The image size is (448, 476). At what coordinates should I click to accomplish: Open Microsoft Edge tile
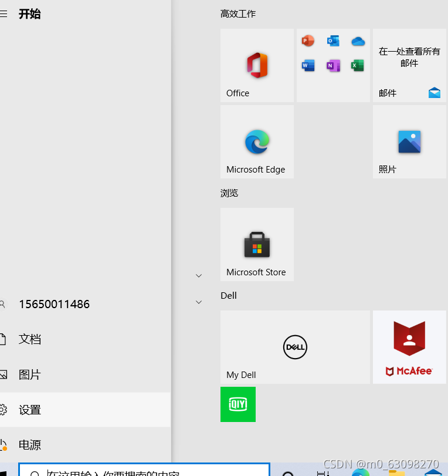[x=257, y=142]
